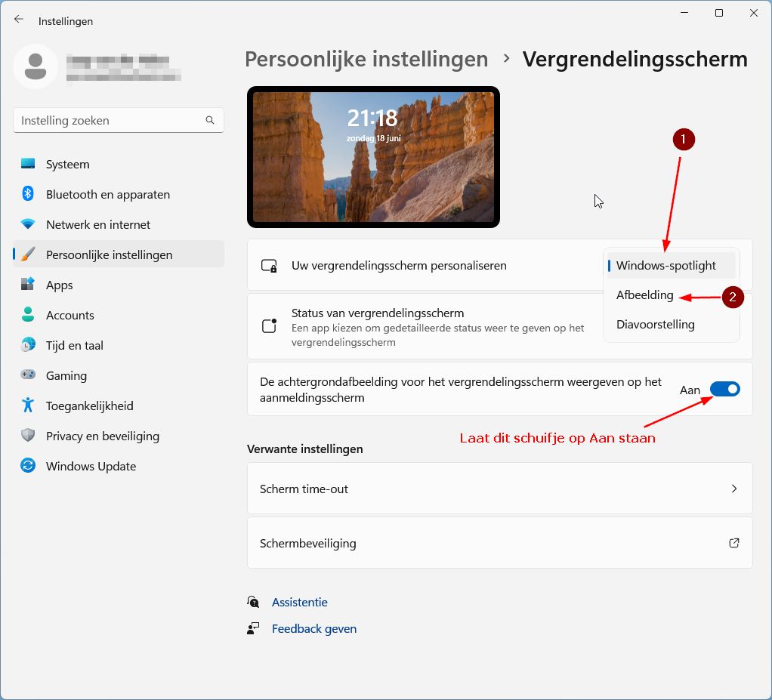The height and width of the screenshot is (700, 772).
Task: Click the Feedback geven link
Action: point(313,628)
